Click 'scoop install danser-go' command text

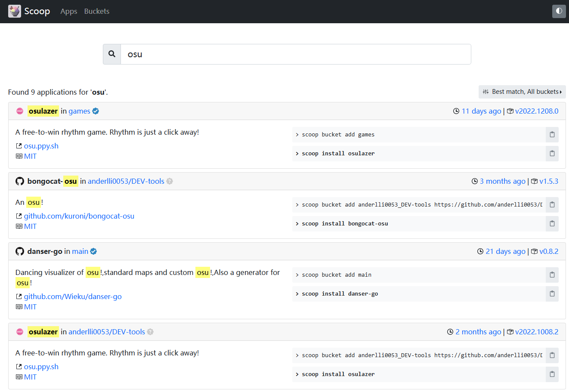(340, 294)
